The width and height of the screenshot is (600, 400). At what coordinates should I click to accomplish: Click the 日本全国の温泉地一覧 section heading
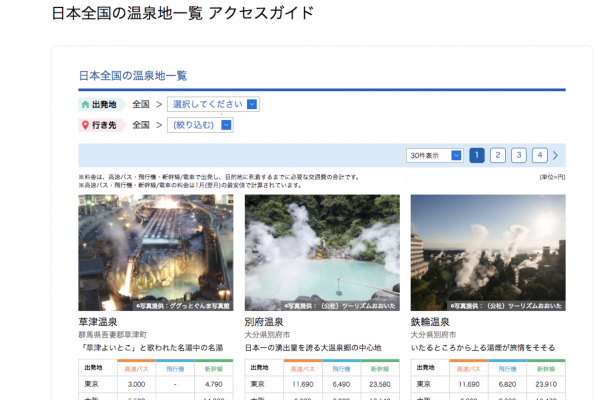coord(133,76)
